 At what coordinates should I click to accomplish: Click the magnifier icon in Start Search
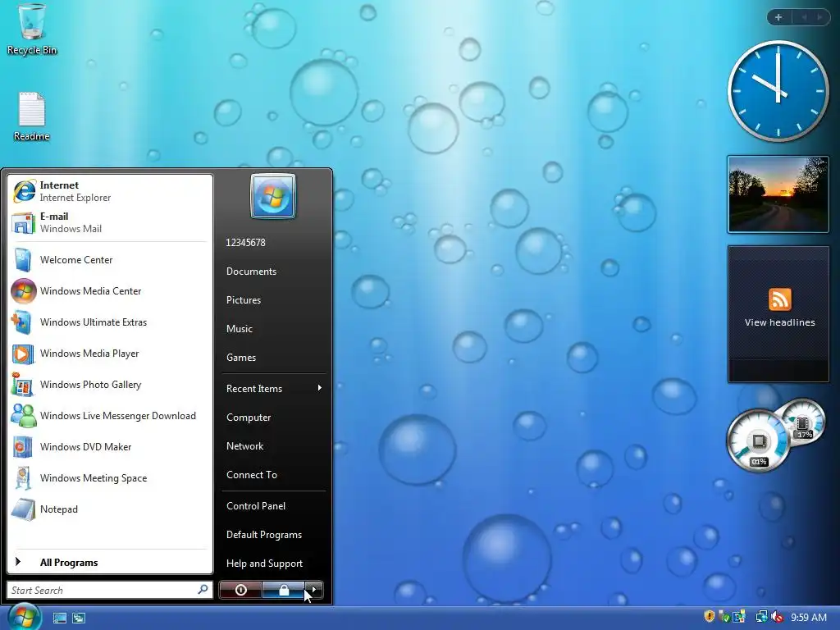(x=203, y=590)
